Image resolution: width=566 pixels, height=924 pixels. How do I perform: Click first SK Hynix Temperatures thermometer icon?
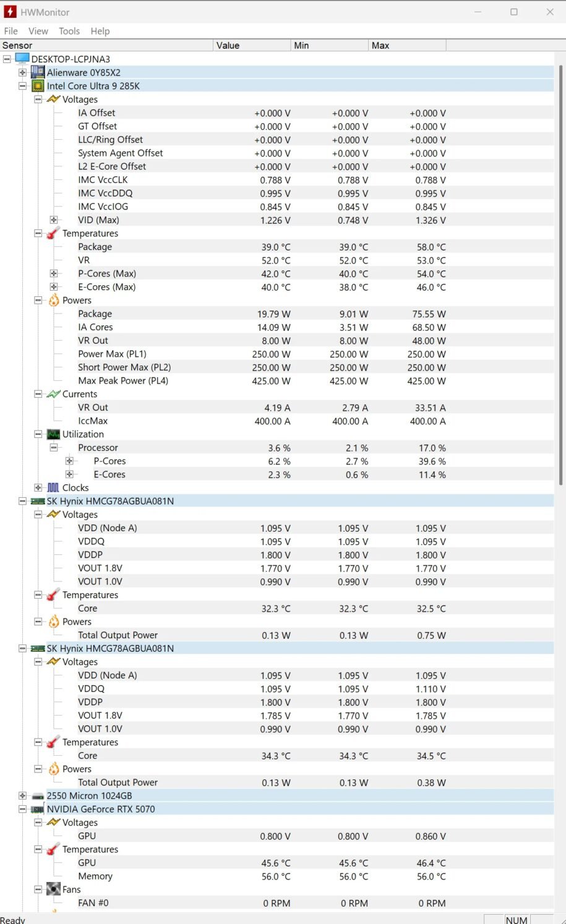(54, 595)
